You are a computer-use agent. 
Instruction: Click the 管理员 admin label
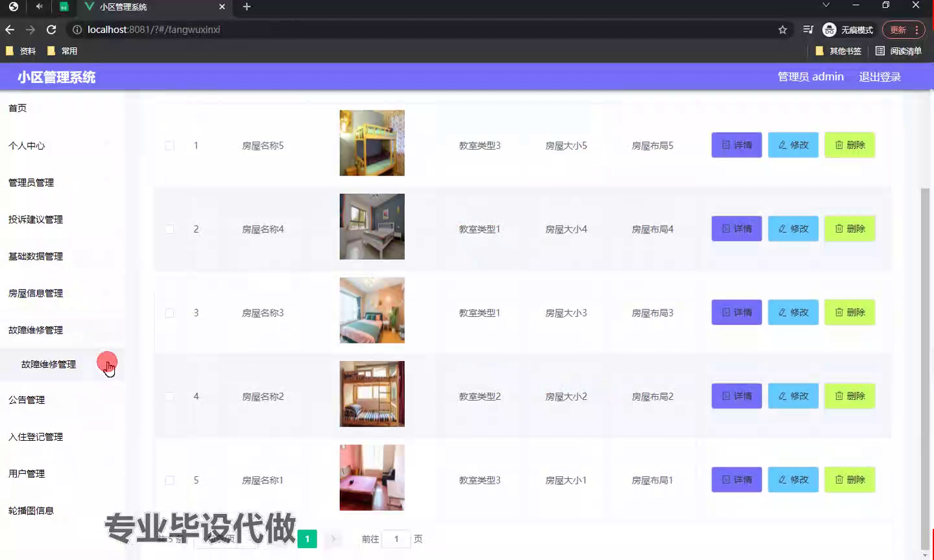[811, 76]
